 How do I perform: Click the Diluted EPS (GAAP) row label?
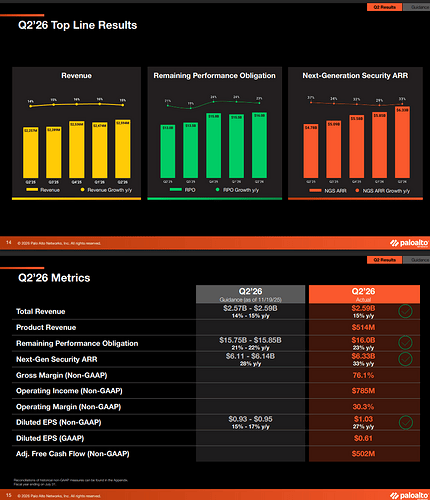[50, 438]
